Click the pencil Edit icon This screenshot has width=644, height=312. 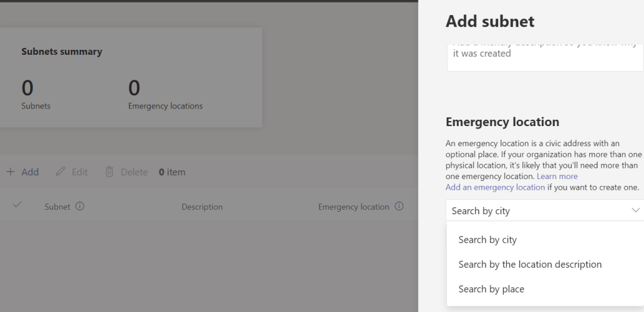coord(60,172)
